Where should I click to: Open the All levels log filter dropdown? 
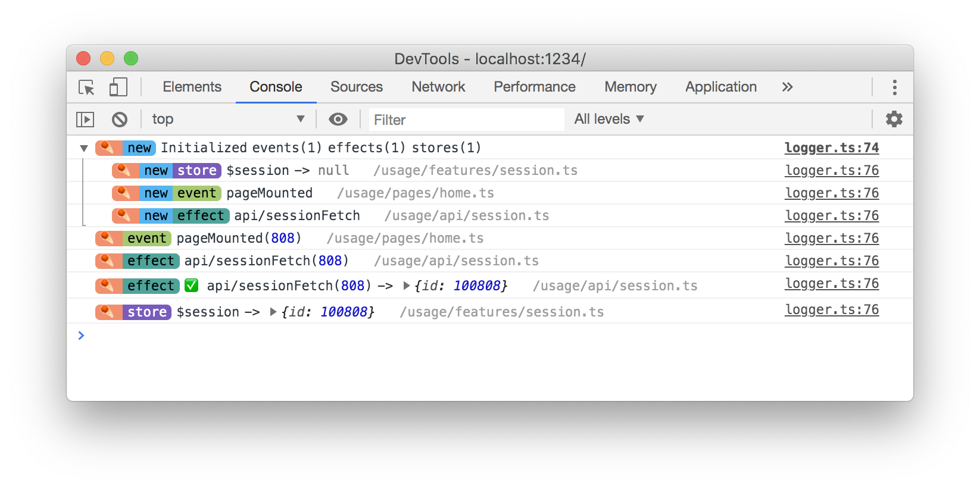click(x=608, y=119)
